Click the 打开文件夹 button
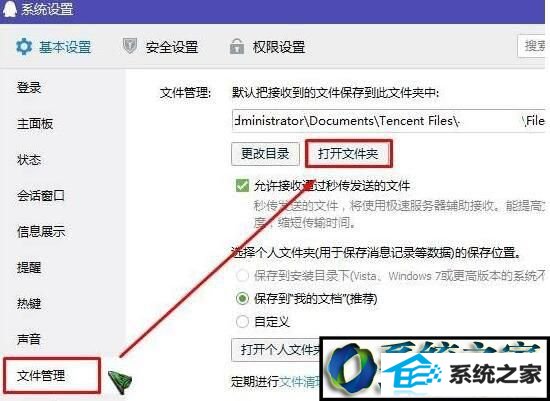This screenshot has width=550, height=401. (348, 154)
